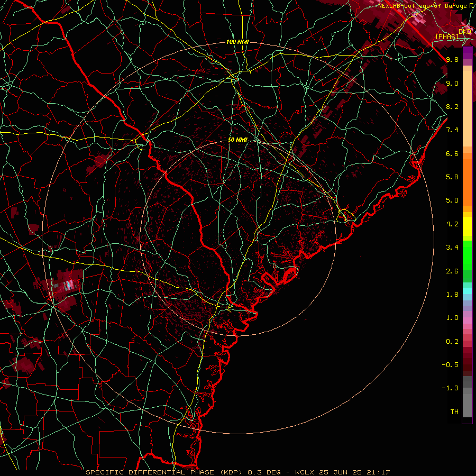Select the 6.6 legend value

pos(452,153)
